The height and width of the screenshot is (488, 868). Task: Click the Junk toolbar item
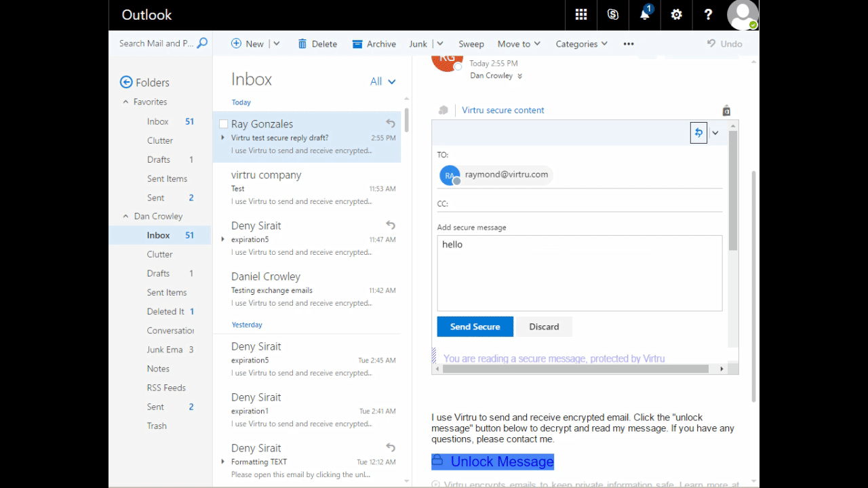[x=418, y=44]
